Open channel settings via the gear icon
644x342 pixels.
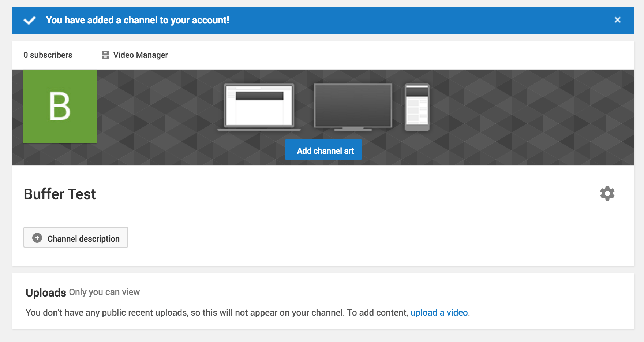click(607, 193)
